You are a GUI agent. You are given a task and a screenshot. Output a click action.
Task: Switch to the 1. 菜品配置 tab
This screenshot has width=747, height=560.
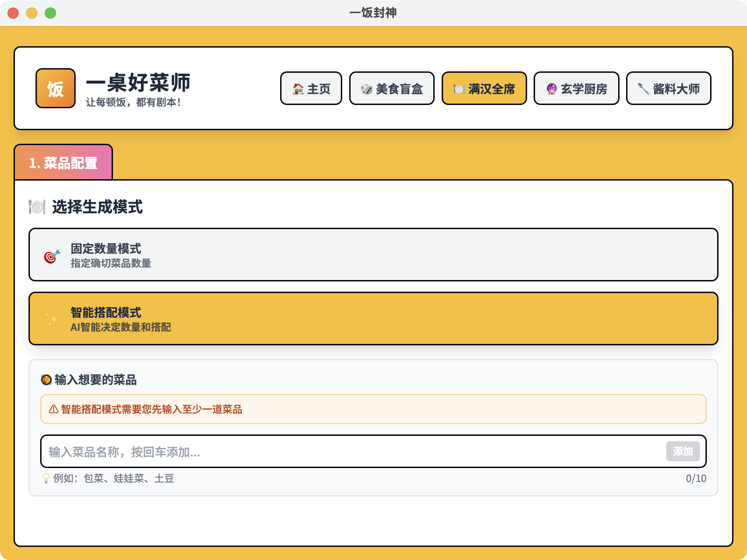63,162
